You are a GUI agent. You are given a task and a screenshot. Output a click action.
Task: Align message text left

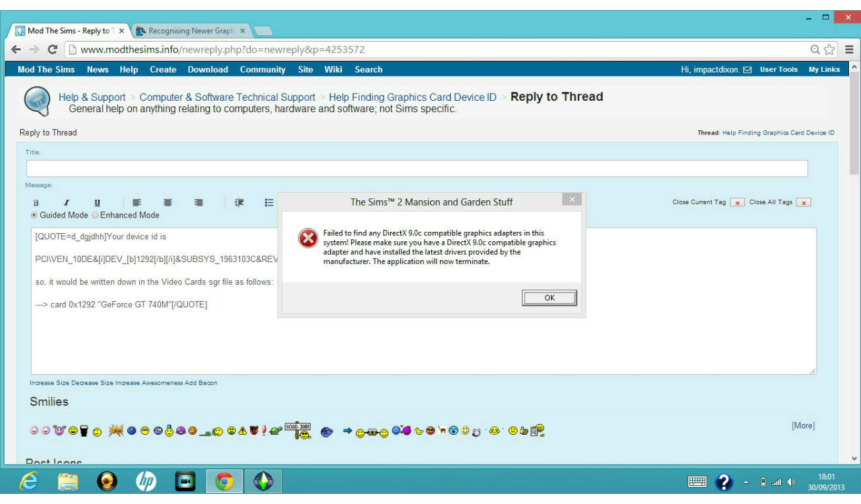click(x=137, y=202)
